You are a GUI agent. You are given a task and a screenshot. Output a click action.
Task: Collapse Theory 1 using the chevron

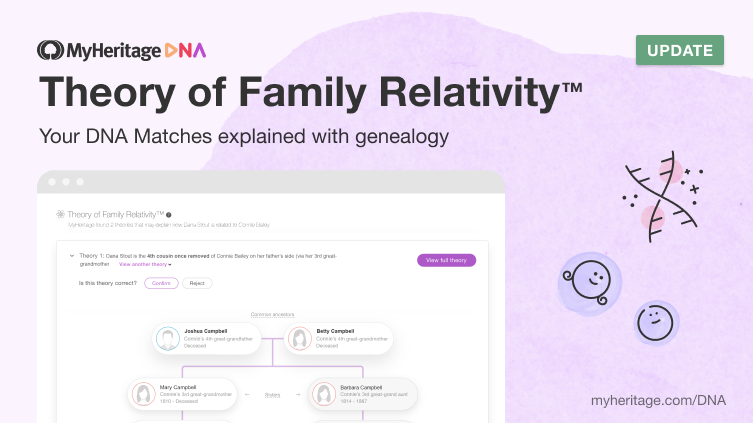click(72, 256)
